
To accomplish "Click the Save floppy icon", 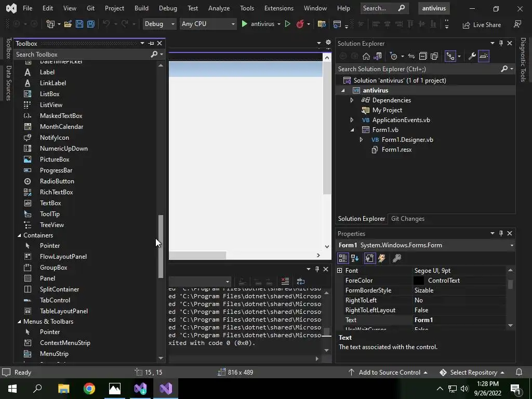I will pos(79,24).
